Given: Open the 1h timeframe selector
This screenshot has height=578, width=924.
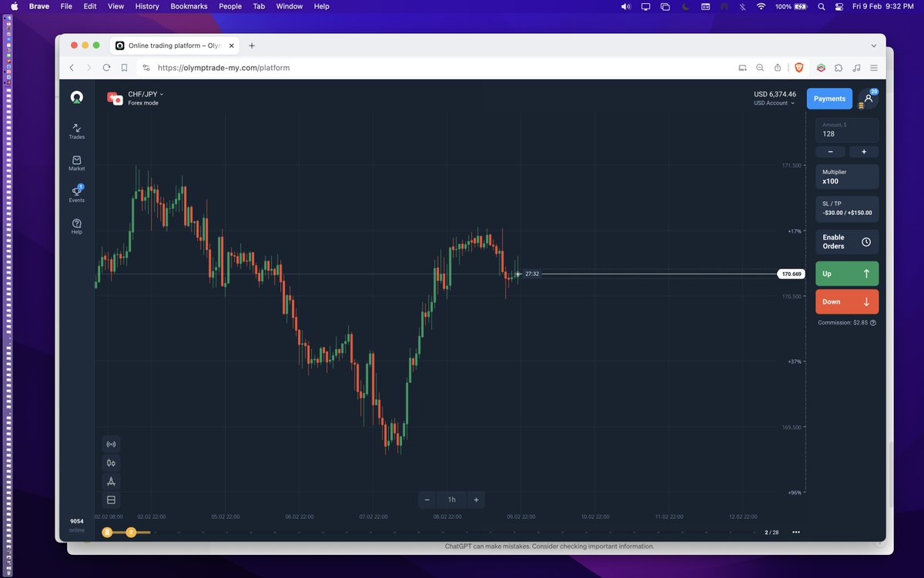Looking at the screenshot, I should (452, 499).
